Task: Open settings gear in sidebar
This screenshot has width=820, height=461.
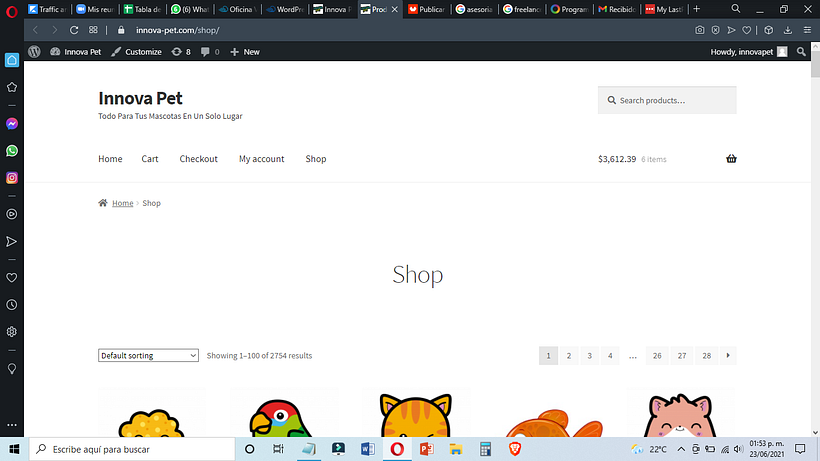Action: pos(12,332)
